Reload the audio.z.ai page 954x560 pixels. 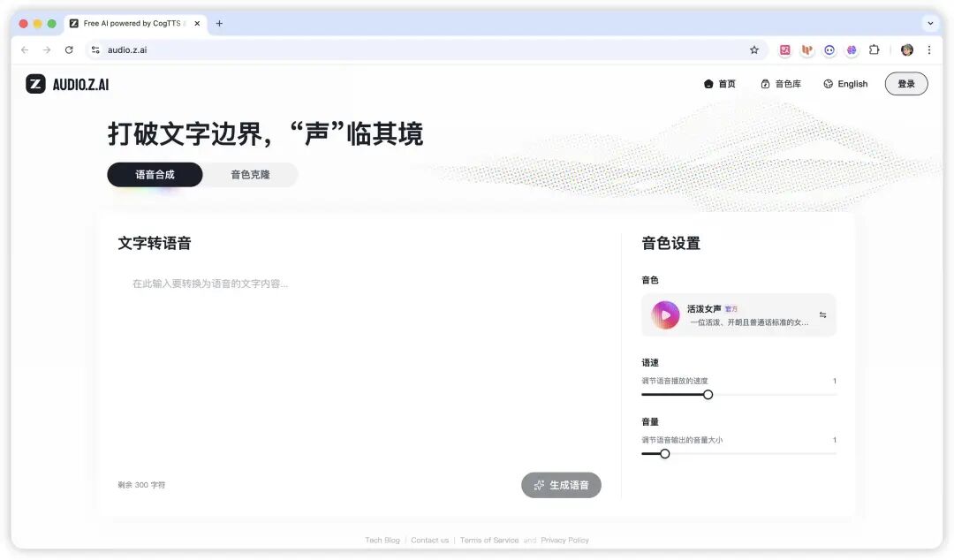coord(69,50)
